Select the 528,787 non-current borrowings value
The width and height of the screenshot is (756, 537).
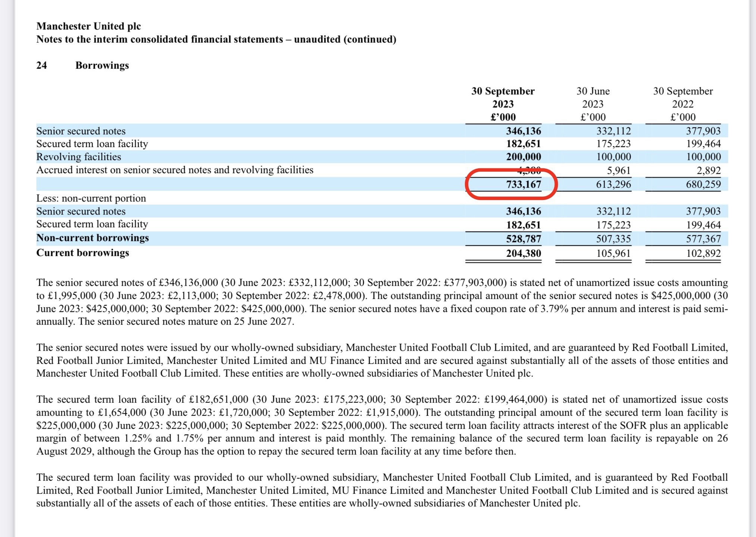(524, 239)
